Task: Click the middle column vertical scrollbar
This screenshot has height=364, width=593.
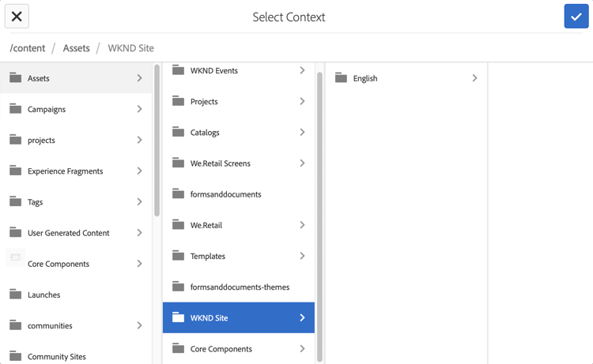Action: click(x=319, y=213)
